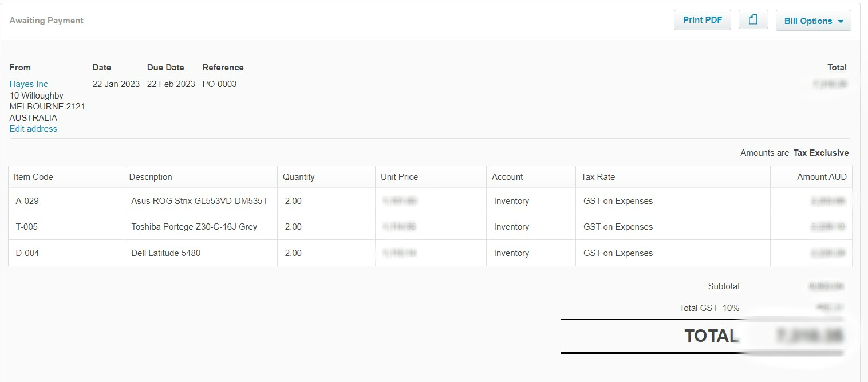
Task: Click the Edit address link
Action: tap(33, 129)
